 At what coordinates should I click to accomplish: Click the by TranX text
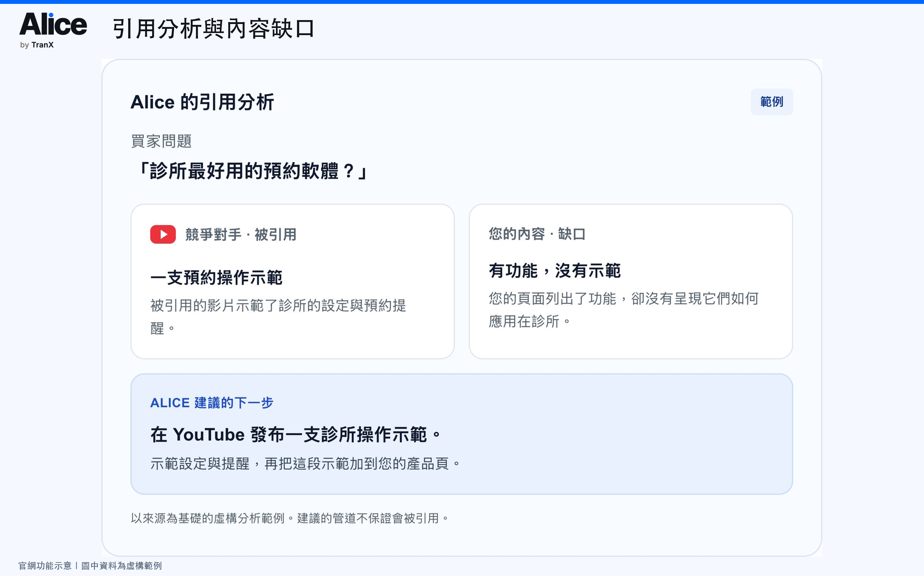(x=36, y=45)
